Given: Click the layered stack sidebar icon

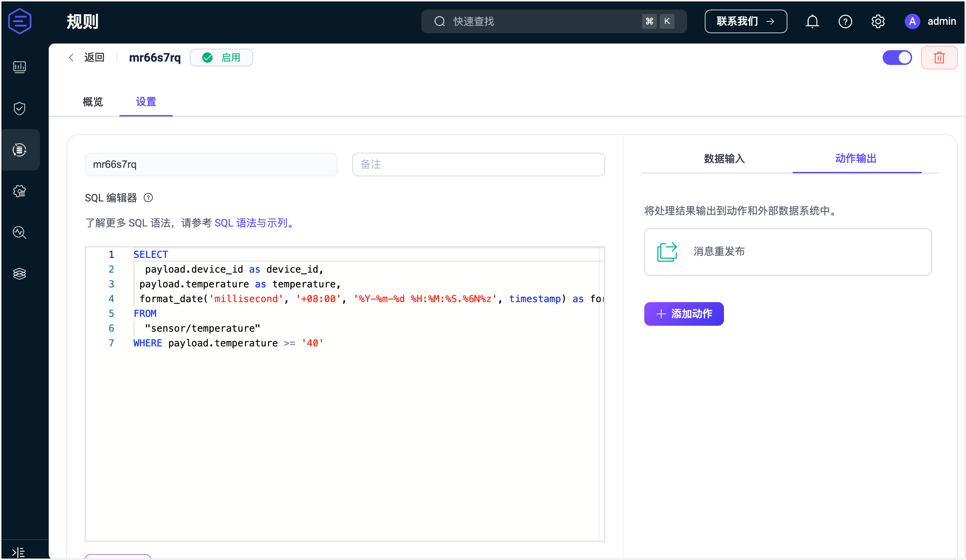Looking at the screenshot, I should click(x=20, y=274).
